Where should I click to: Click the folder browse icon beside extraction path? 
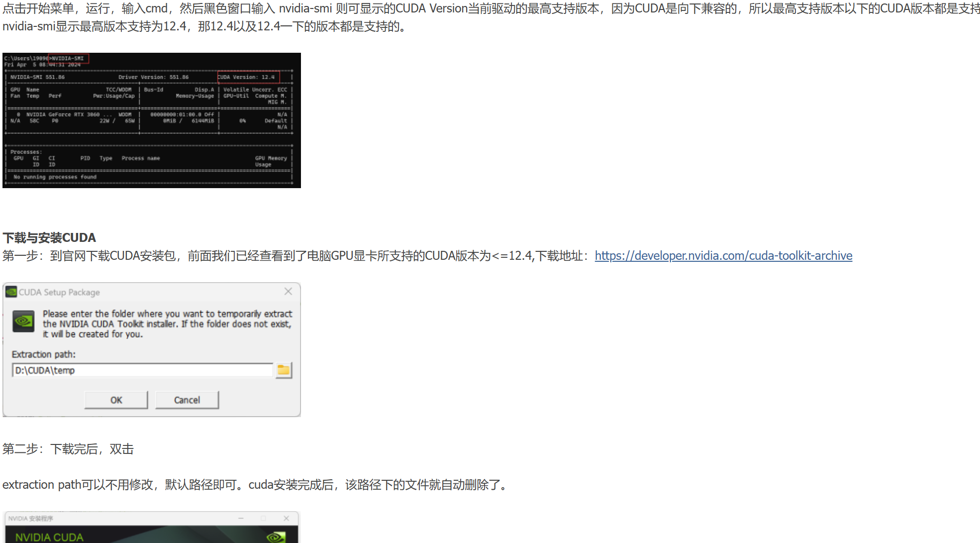click(284, 370)
